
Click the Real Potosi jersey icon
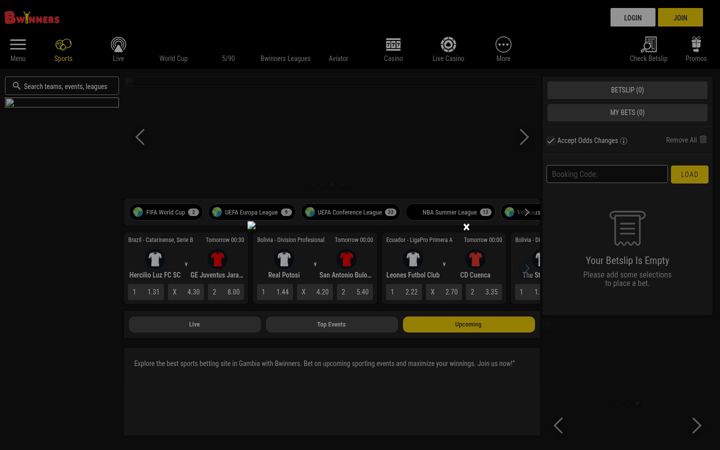coord(284,259)
